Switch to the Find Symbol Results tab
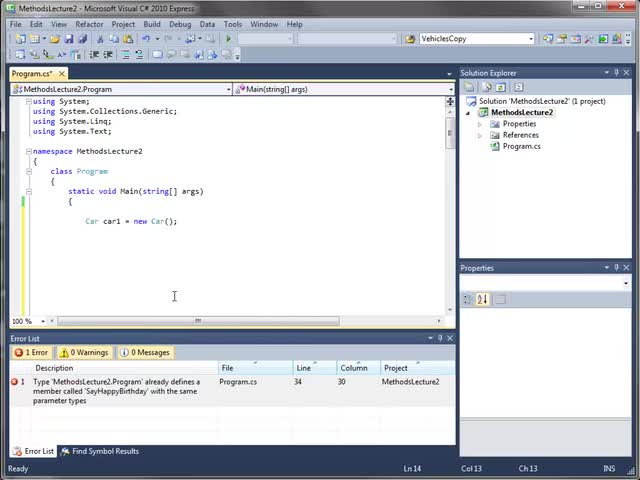The width and height of the screenshot is (640, 480). tap(99, 451)
